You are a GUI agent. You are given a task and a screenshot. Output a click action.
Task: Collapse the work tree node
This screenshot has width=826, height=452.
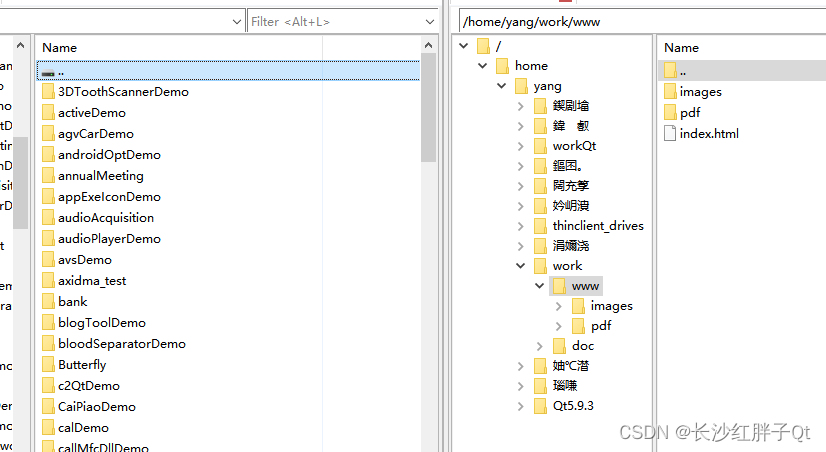point(520,266)
